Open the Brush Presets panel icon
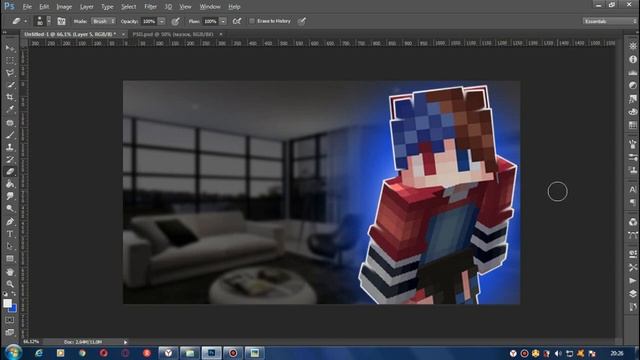Screen dimensions: 640x360 click(633, 157)
